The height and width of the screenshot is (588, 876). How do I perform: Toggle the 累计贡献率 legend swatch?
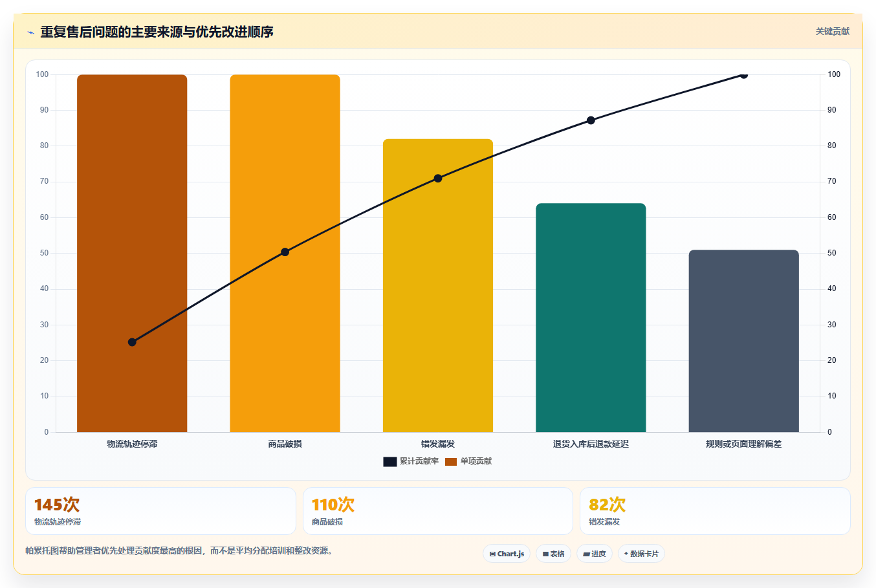pyautogui.click(x=389, y=462)
